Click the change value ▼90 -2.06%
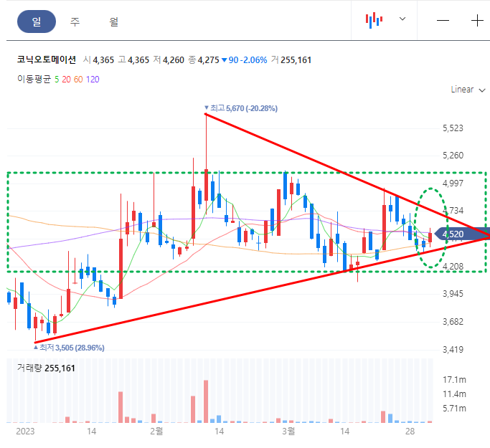The image size is (490, 448). coord(244,60)
